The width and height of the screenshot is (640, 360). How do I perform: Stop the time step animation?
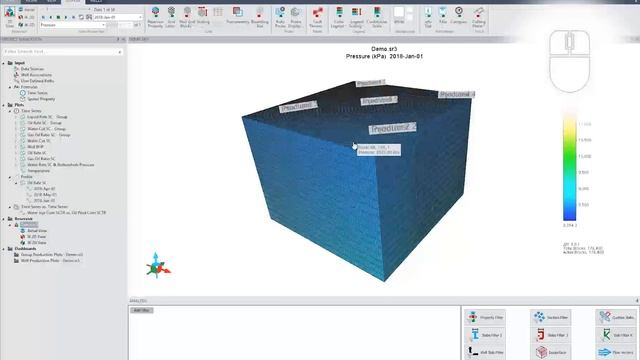tap(58, 17)
